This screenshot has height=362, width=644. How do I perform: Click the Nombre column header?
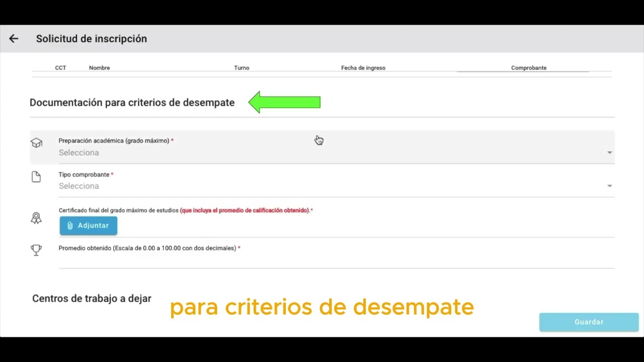click(x=99, y=68)
